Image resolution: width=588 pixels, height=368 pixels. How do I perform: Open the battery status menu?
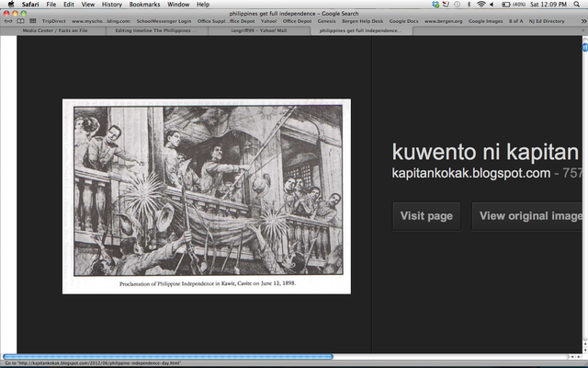(x=513, y=5)
